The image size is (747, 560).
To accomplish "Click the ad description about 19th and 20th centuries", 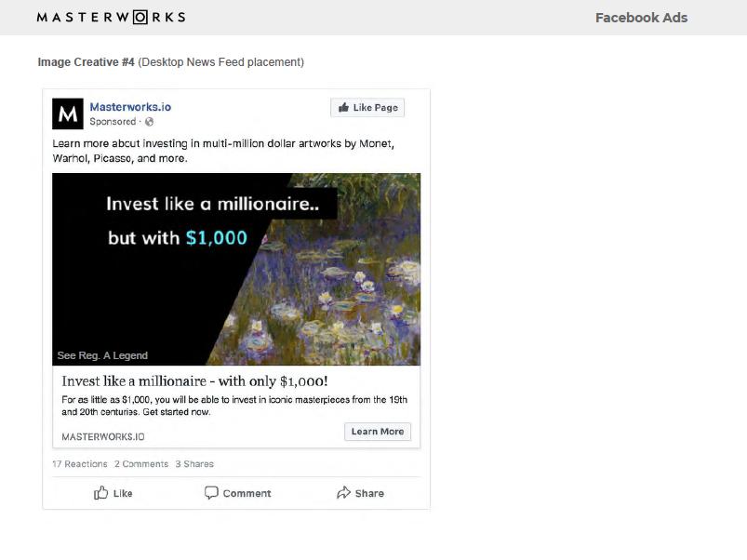I will (234, 406).
